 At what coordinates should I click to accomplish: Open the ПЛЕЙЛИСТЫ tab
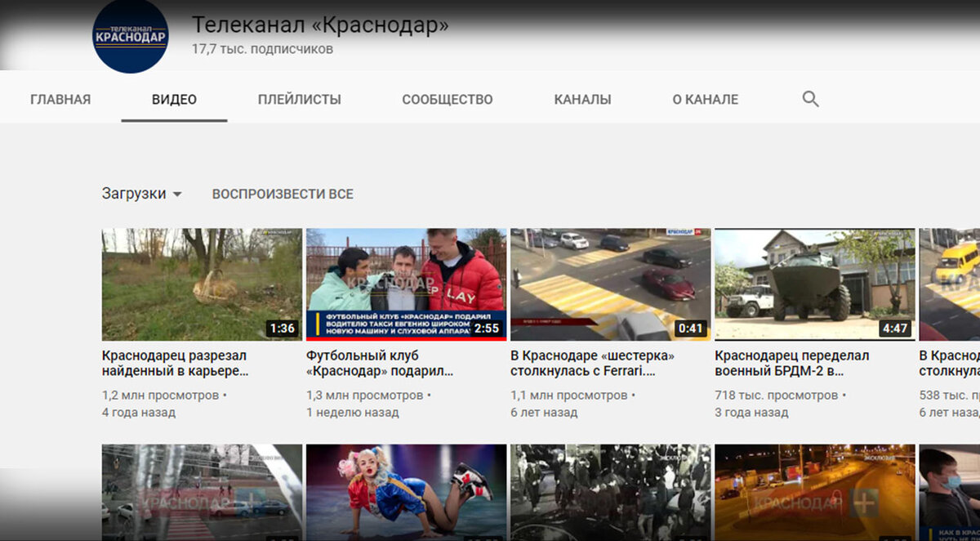300,100
